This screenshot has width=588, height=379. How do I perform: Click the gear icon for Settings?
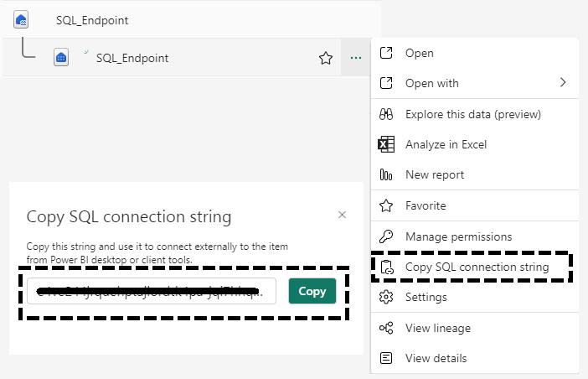pyautogui.click(x=386, y=298)
